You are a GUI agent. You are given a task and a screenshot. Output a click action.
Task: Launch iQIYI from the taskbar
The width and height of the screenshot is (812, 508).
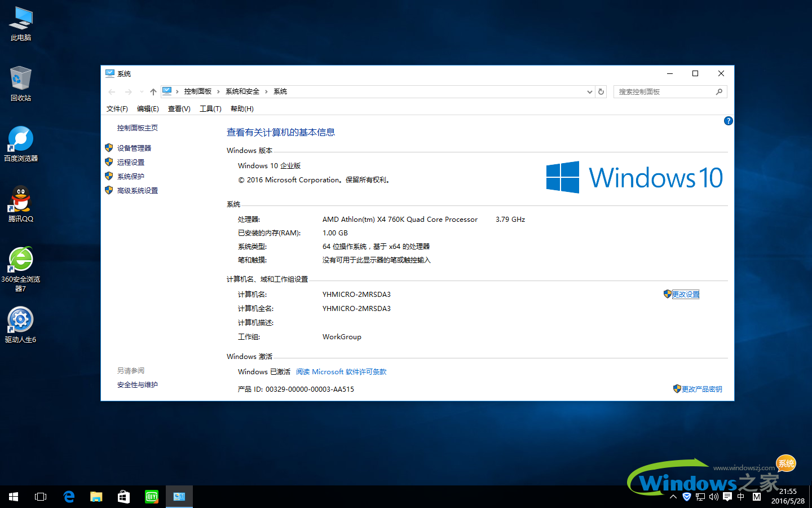[151, 496]
